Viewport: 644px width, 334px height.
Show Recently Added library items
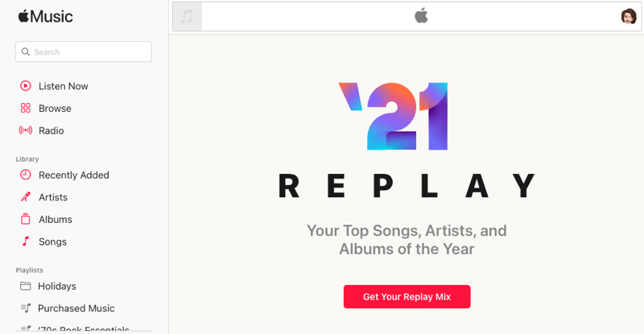(74, 175)
